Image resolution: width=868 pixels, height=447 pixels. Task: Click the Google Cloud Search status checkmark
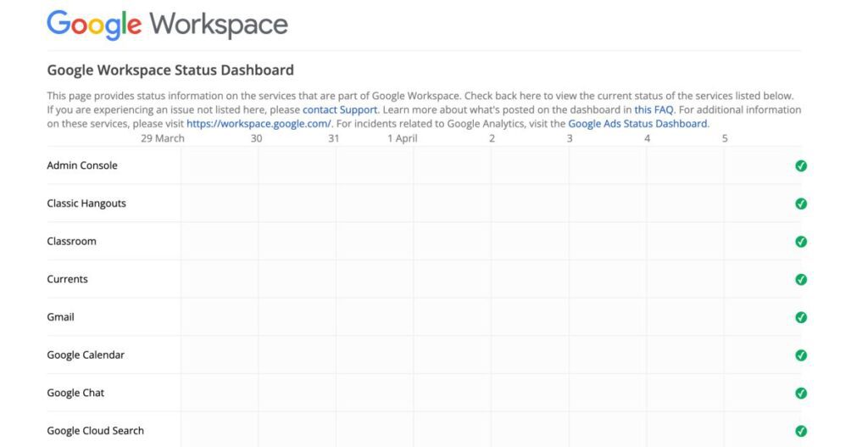click(x=801, y=431)
